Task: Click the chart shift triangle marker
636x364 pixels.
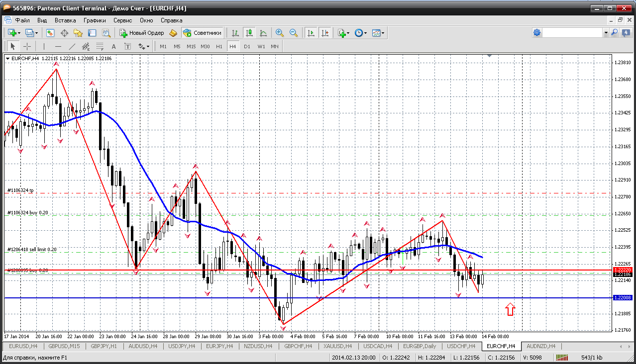Action: point(490,56)
